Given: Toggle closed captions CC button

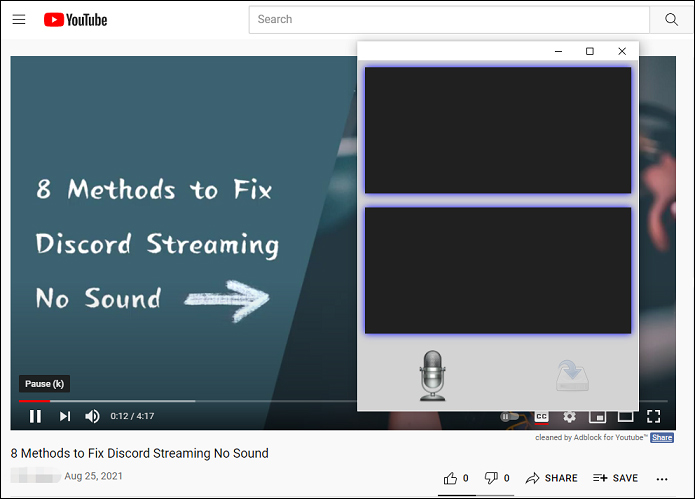Looking at the screenshot, I should pyautogui.click(x=542, y=417).
